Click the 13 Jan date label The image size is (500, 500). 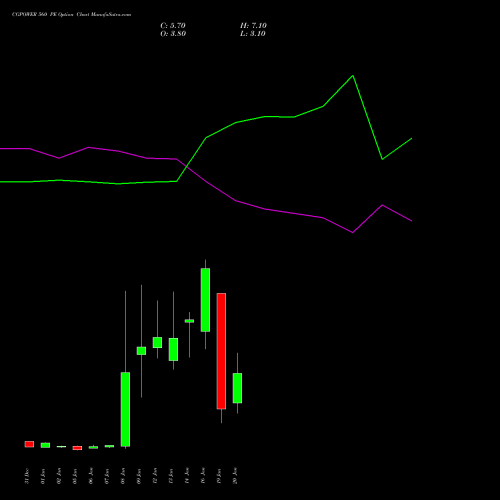pyautogui.click(x=171, y=476)
